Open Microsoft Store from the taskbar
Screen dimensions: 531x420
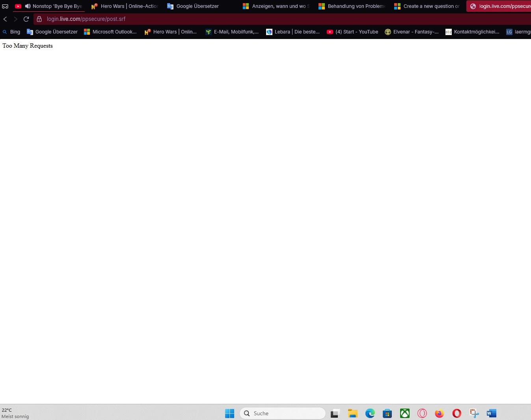[x=387, y=413]
